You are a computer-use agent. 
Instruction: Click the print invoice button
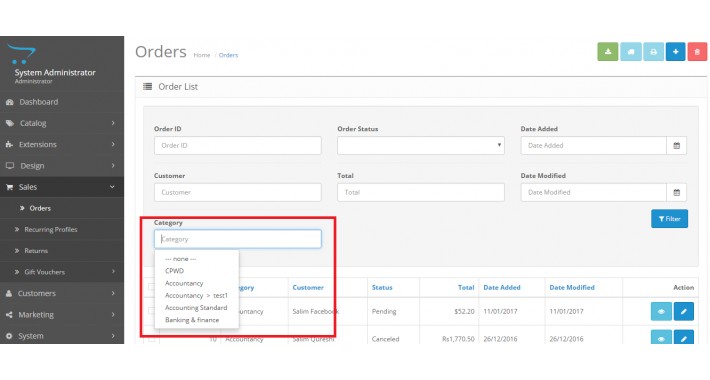tap(653, 52)
